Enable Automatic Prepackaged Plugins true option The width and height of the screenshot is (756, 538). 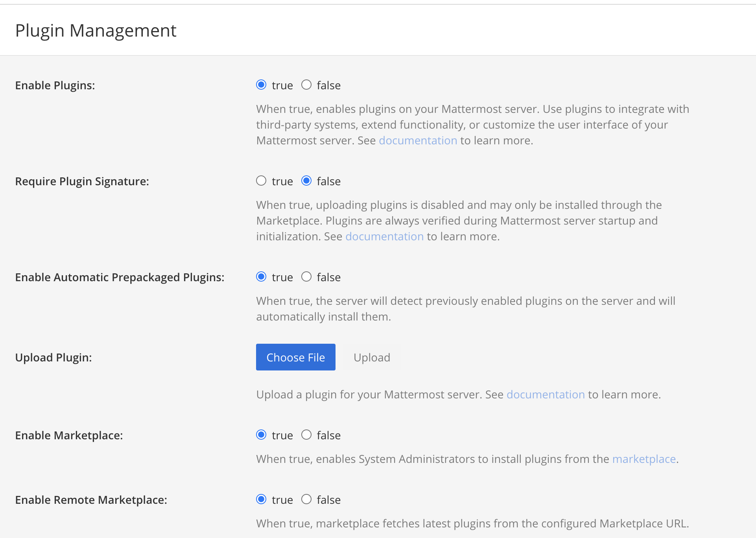[x=261, y=277]
